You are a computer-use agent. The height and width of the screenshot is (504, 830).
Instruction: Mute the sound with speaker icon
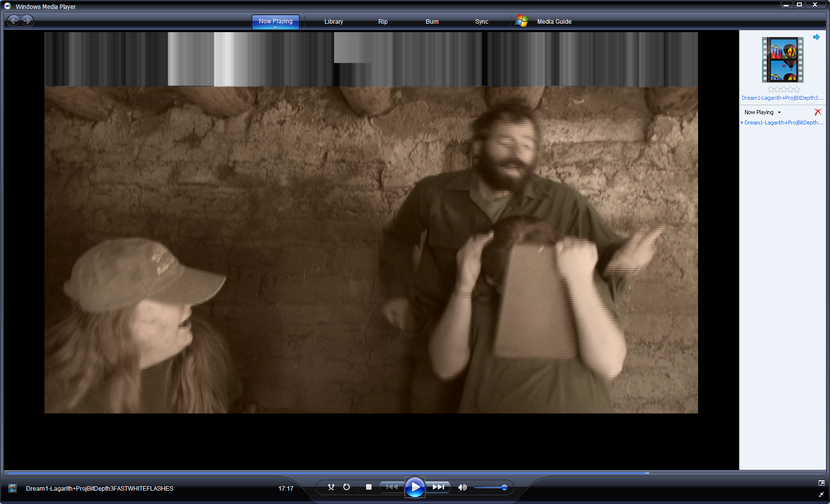pos(462,487)
